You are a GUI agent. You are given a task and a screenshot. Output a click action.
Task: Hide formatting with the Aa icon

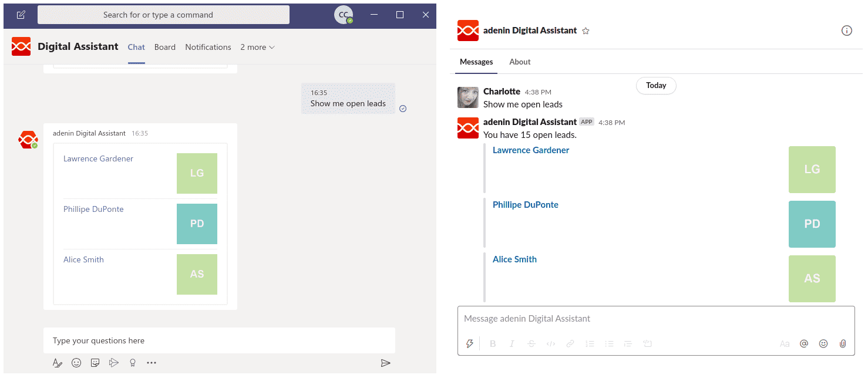[x=785, y=344]
